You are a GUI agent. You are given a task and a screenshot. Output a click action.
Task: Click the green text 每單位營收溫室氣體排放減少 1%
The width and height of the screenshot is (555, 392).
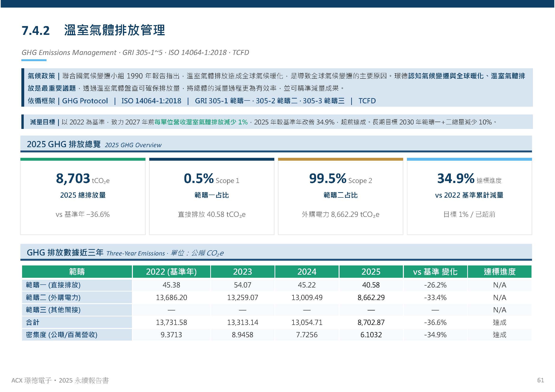(201, 122)
